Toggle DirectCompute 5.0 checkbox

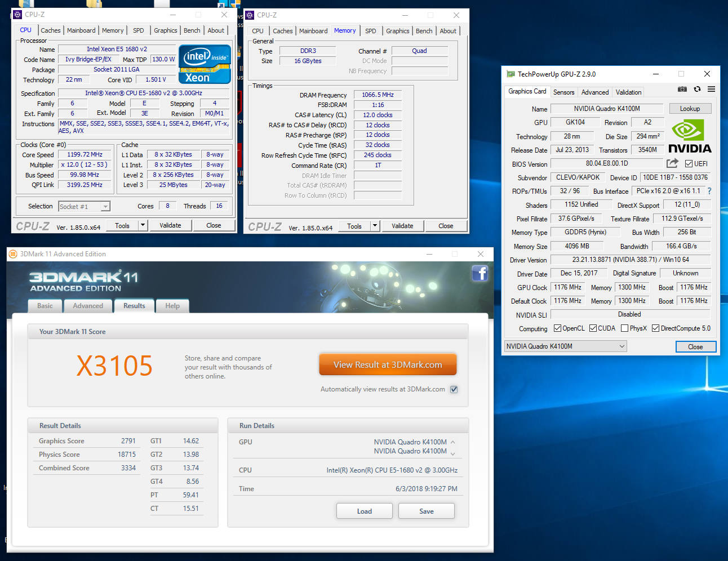[655, 328]
